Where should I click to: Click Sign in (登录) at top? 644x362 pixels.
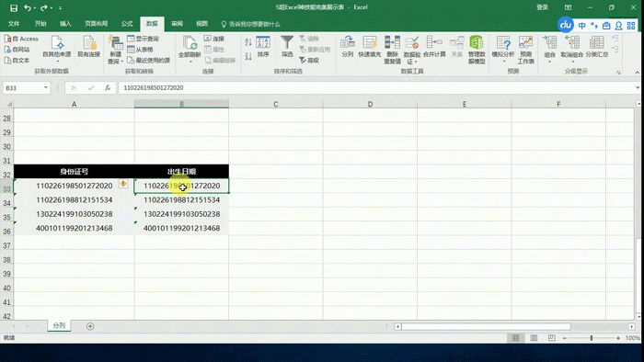542,7
